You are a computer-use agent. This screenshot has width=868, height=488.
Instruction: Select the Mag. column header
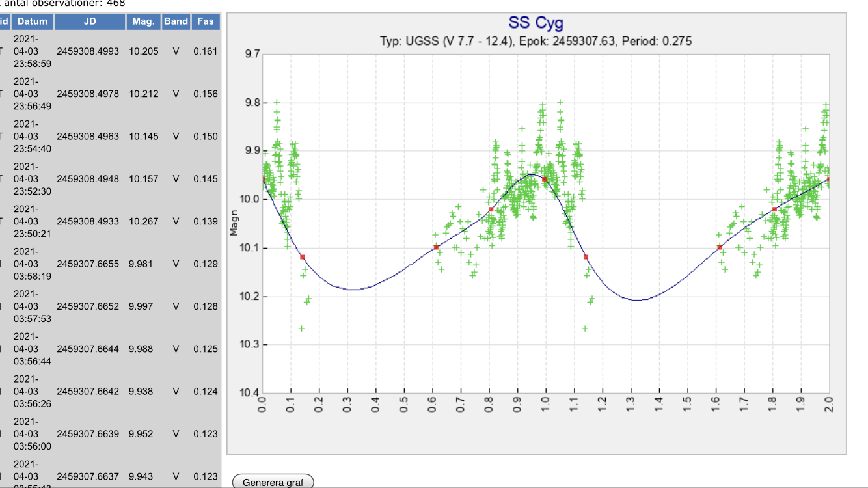pos(143,21)
